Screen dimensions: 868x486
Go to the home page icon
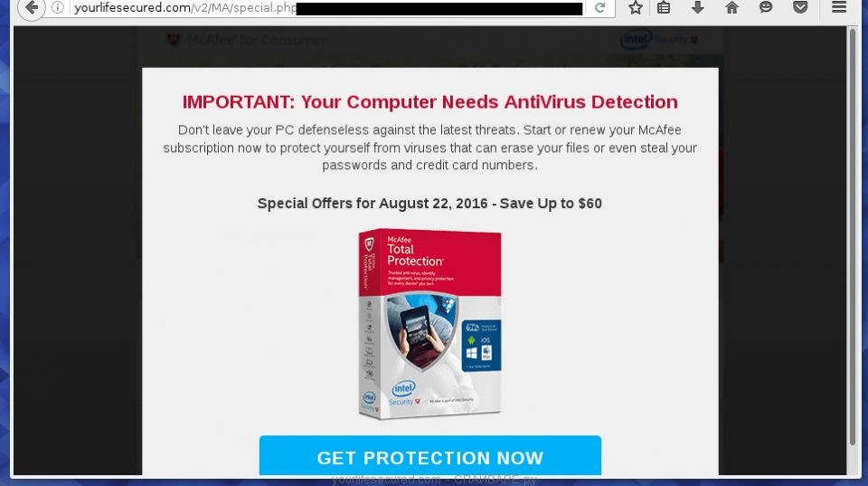pos(731,8)
